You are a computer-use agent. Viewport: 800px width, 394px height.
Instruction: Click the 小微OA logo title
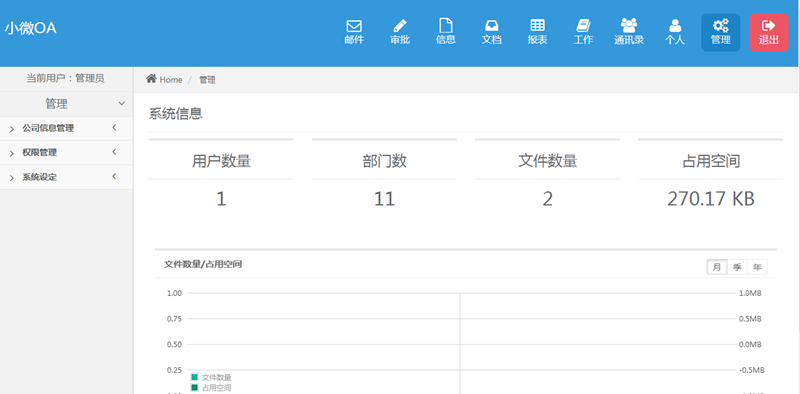tap(31, 29)
